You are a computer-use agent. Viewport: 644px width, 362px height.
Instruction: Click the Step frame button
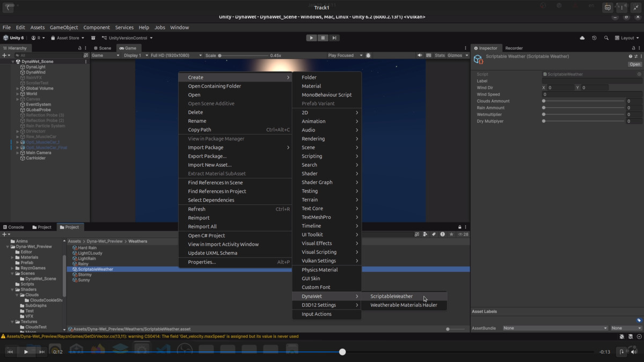[334, 38]
